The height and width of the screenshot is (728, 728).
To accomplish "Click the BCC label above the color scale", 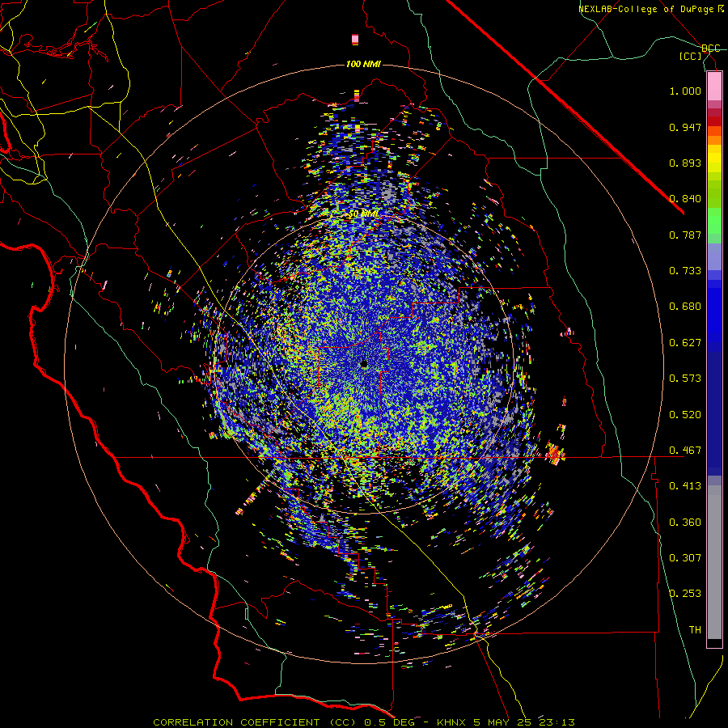I will click(711, 48).
